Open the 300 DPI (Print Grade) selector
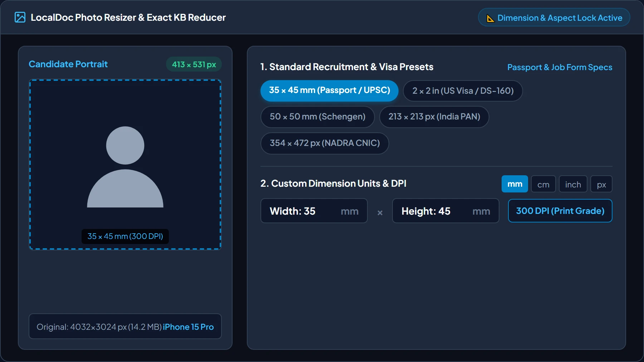Viewport: 644px width, 362px height. click(x=560, y=211)
